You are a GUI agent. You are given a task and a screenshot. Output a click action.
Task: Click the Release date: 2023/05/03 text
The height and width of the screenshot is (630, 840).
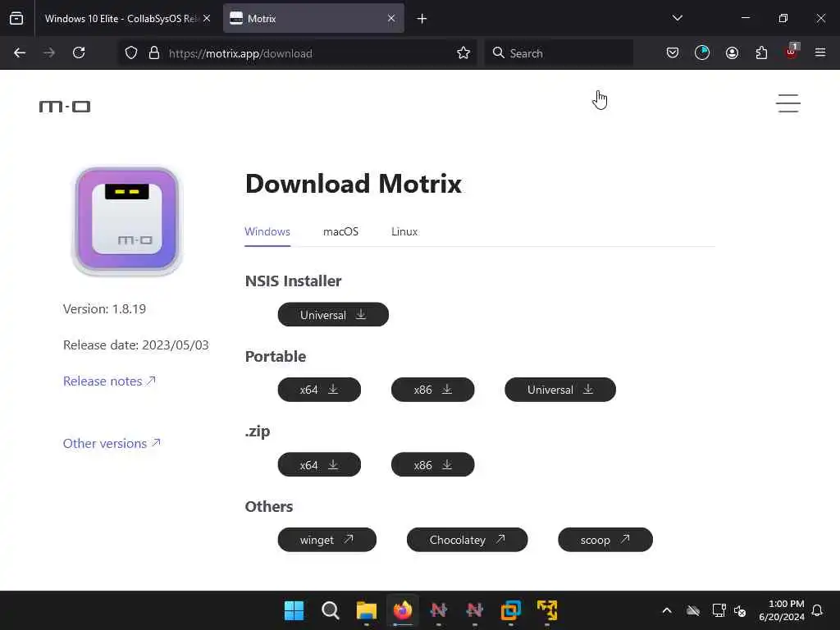[136, 345]
